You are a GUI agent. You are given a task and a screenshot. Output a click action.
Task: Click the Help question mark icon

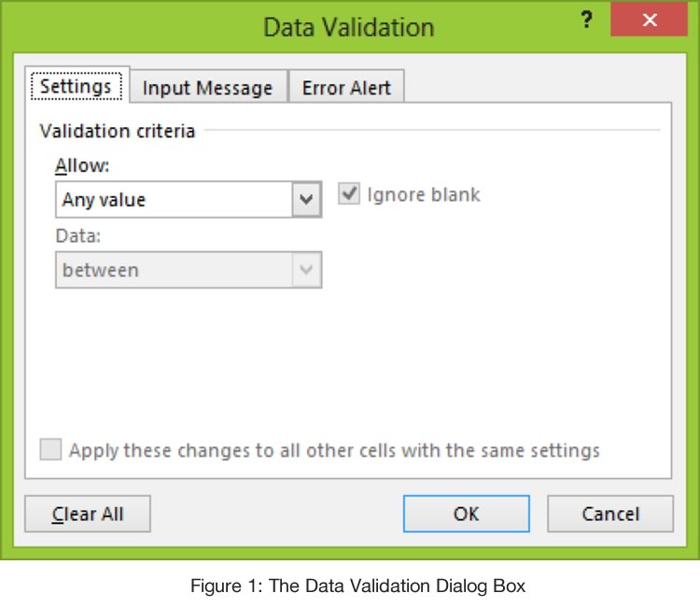[x=587, y=21]
